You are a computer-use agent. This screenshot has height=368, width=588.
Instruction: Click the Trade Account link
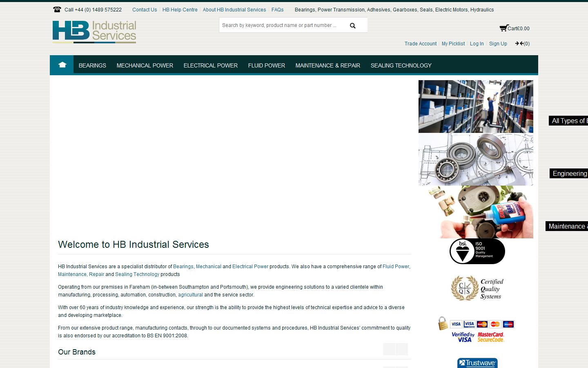[421, 43]
